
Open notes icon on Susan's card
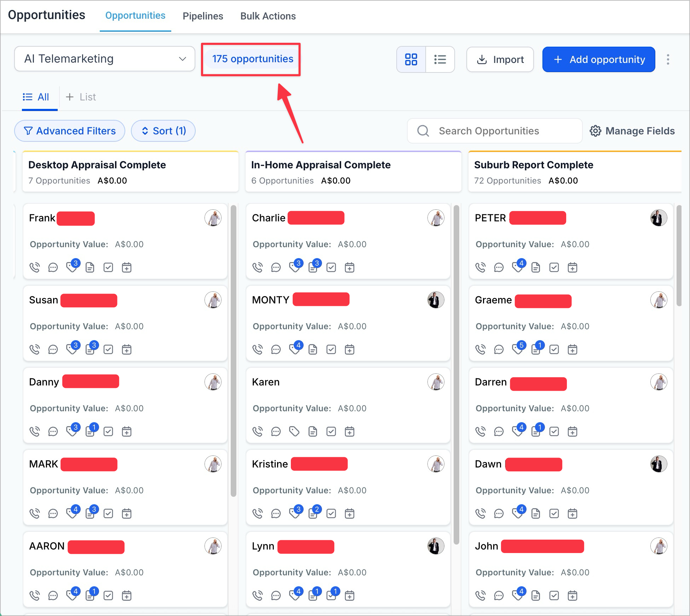pos(90,349)
